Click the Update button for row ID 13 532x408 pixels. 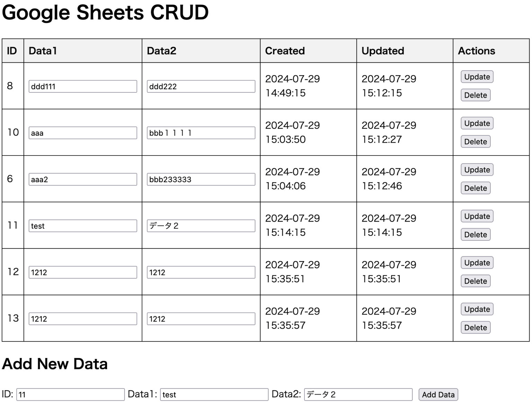coord(477,309)
